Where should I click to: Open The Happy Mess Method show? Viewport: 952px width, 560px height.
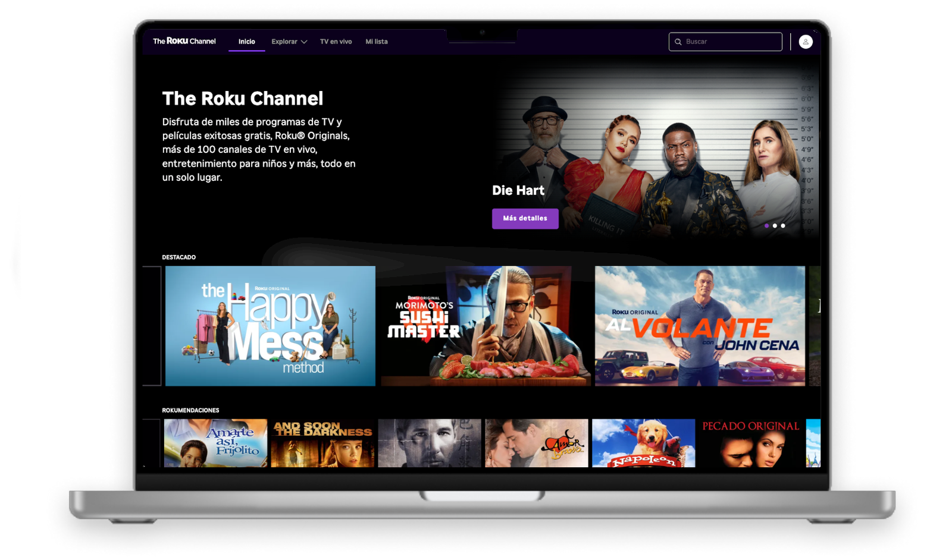click(x=270, y=326)
